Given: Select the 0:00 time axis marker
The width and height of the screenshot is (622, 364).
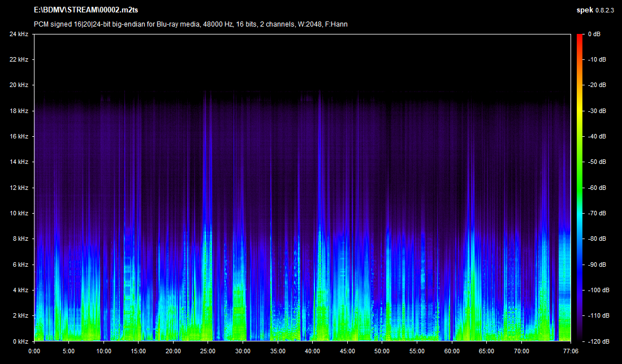Looking at the screenshot, I should tap(34, 351).
